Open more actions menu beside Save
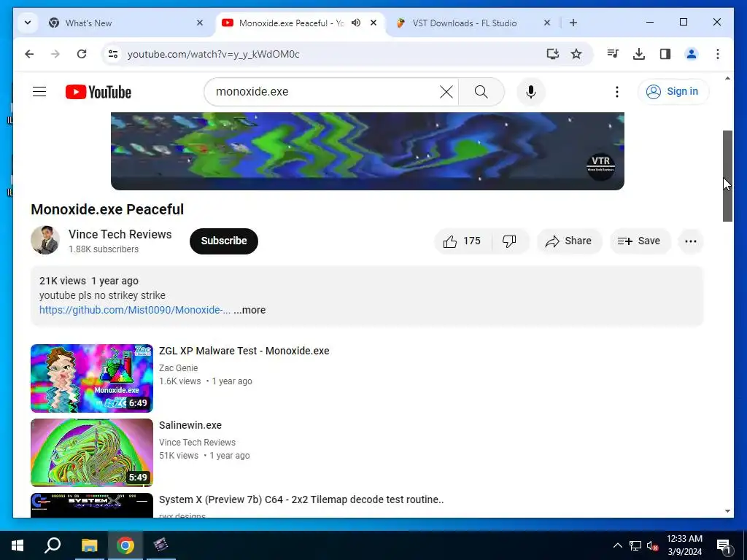 tap(690, 241)
